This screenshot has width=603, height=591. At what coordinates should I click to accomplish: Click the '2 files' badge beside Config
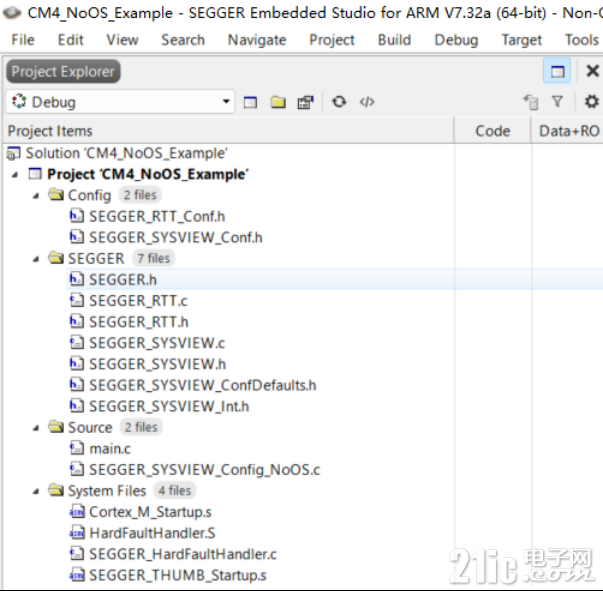pyautogui.click(x=140, y=195)
